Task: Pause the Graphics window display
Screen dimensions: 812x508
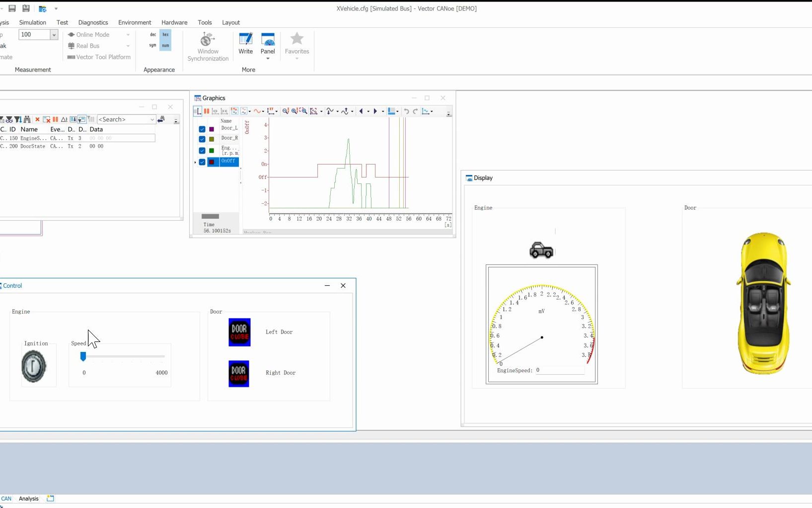Action: click(x=206, y=111)
